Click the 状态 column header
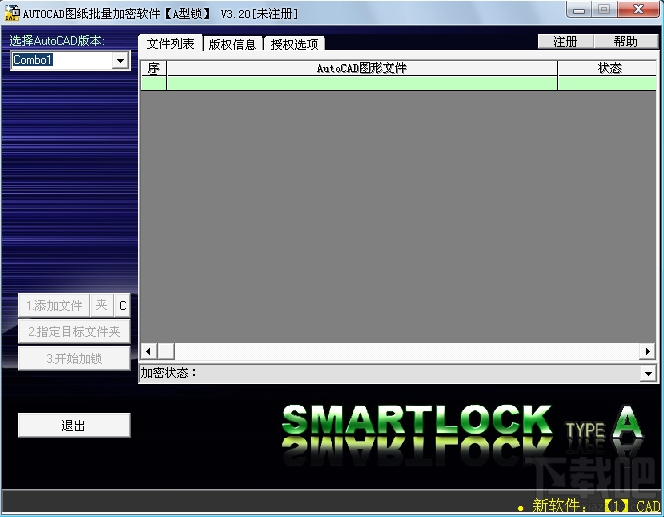The width and height of the screenshot is (664, 517). click(x=607, y=68)
